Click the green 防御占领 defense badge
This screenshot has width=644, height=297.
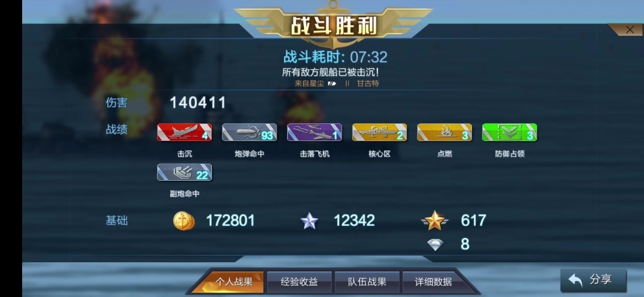click(510, 132)
